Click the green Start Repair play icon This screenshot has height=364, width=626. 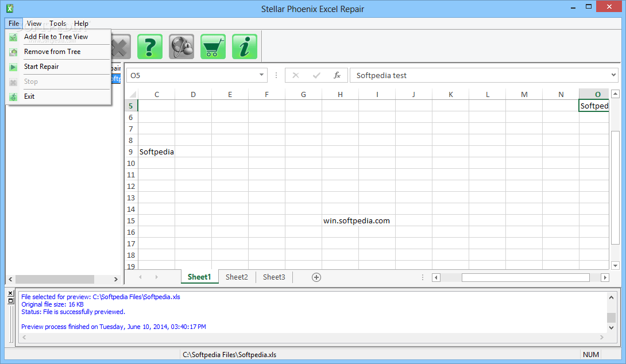13,67
